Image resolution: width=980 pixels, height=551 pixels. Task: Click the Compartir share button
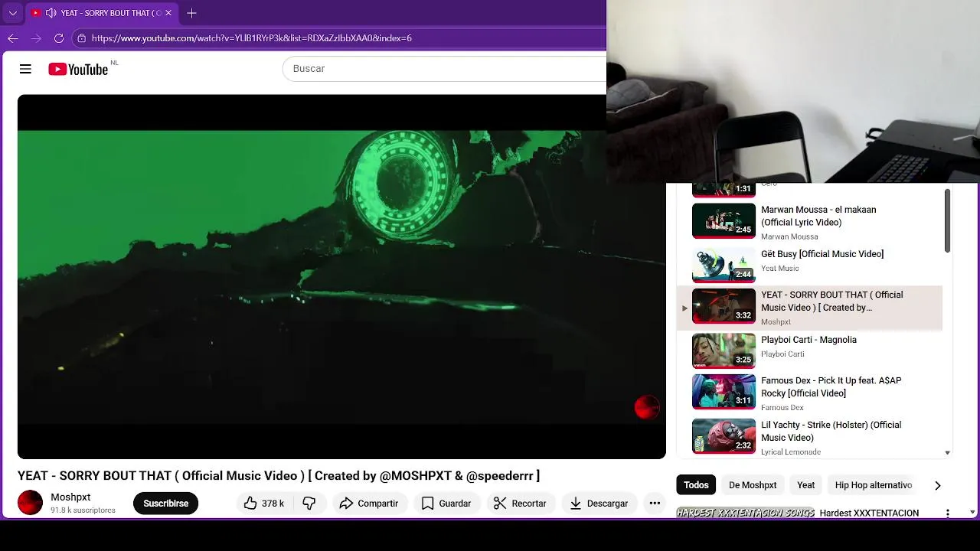[x=368, y=503]
